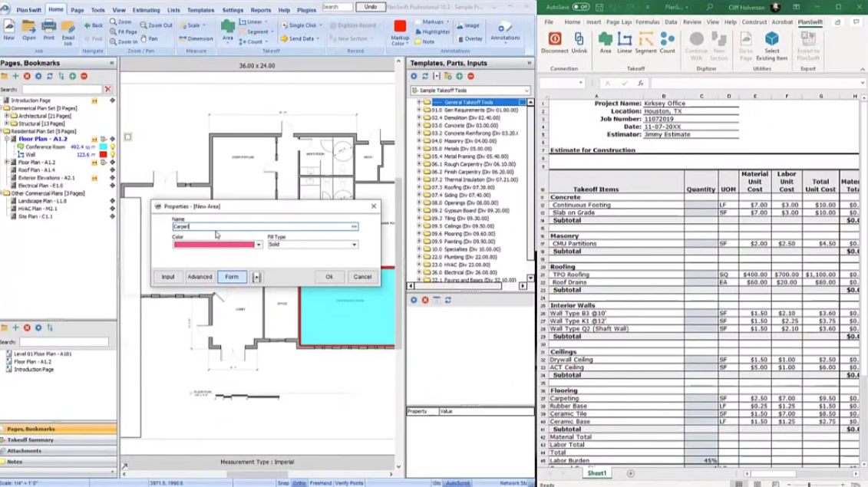The height and width of the screenshot is (487, 868).
Task: Open the Fill Type dropdown showing Solid
Action: [354, 245]
